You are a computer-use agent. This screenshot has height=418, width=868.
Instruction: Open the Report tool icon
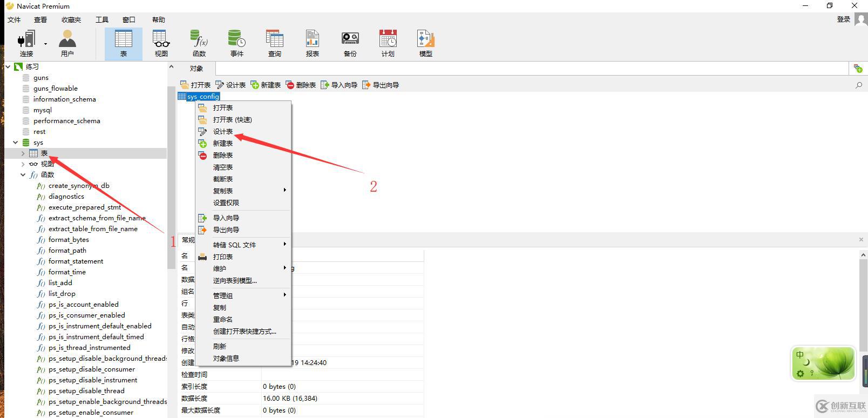(313, 44)
